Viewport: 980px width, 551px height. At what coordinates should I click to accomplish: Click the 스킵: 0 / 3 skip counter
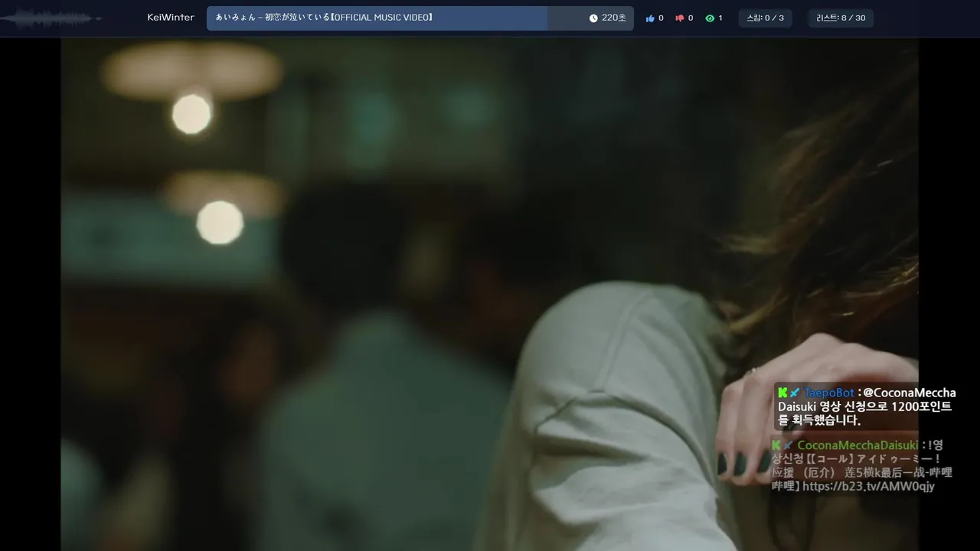coord(766,18)
